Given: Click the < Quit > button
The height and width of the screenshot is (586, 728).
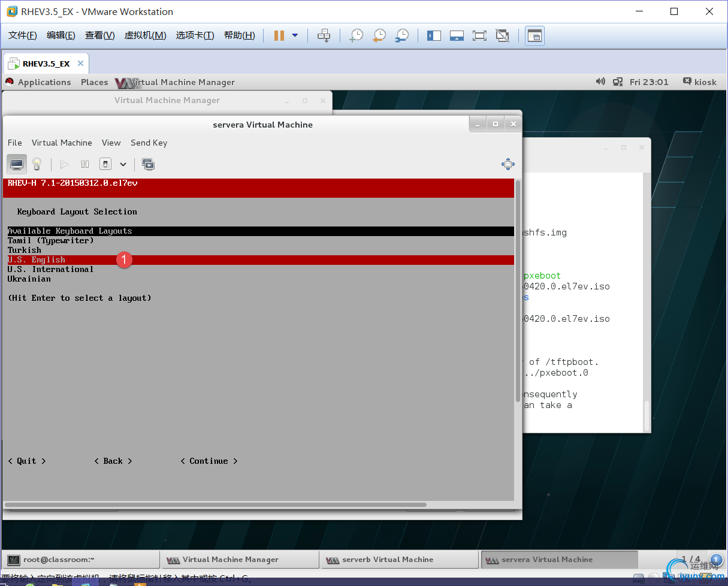Looking at the screenshot, I should click(27, 461).
